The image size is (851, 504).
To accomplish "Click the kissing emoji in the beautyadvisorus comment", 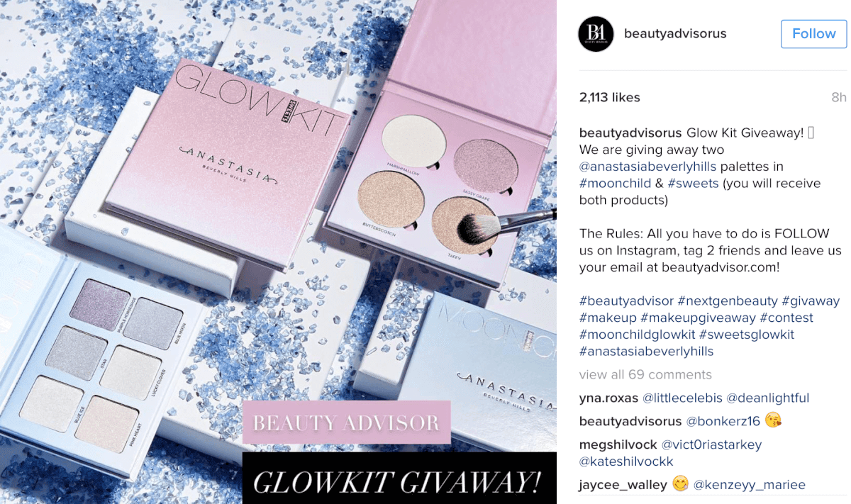I will point(773,420).
